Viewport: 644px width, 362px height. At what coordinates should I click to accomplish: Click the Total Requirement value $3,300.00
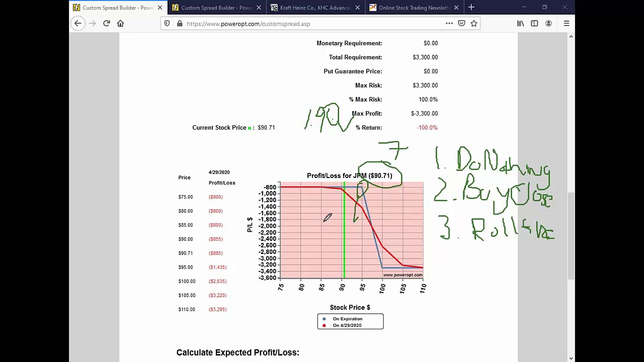tap(425, 57)
